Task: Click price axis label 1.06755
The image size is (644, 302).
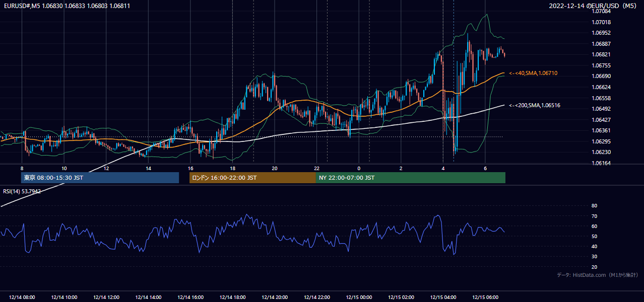Action: [601, 65]
